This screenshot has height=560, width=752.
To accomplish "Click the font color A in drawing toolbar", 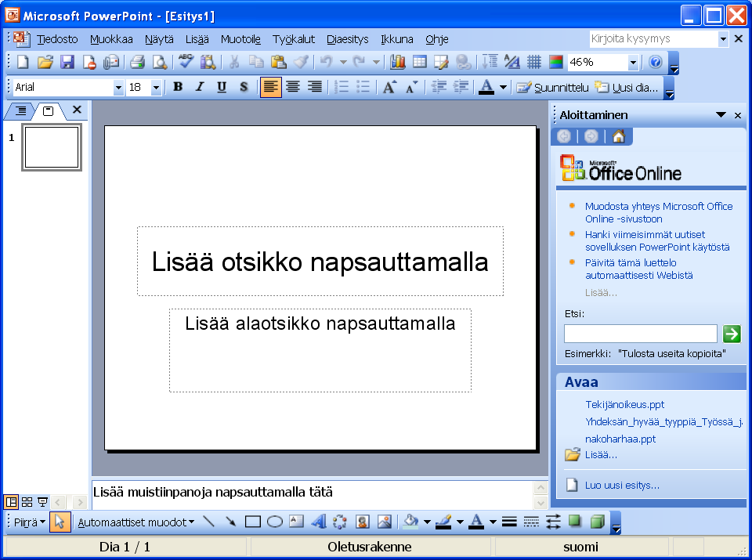I will pyautogui.click(x=476, y=522).
